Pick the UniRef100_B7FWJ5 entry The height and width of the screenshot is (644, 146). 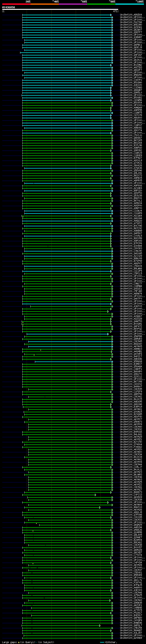131,585
